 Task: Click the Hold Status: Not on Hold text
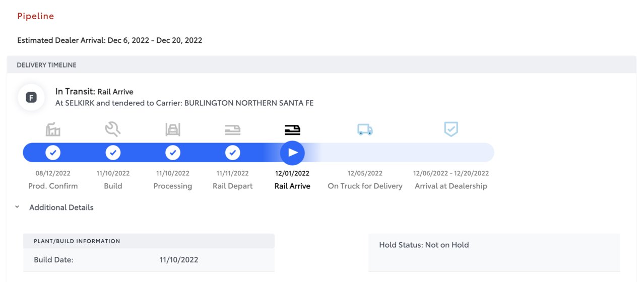424,245
